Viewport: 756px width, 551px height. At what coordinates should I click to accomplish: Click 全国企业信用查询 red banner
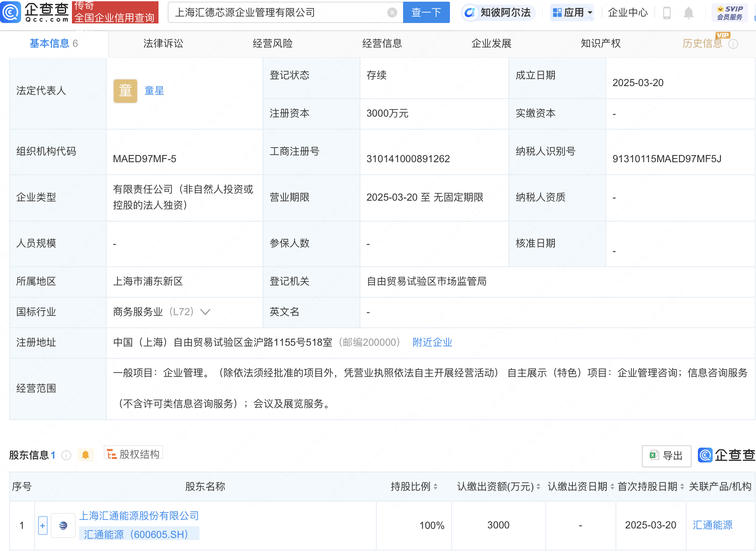click(x=115, y=12)
